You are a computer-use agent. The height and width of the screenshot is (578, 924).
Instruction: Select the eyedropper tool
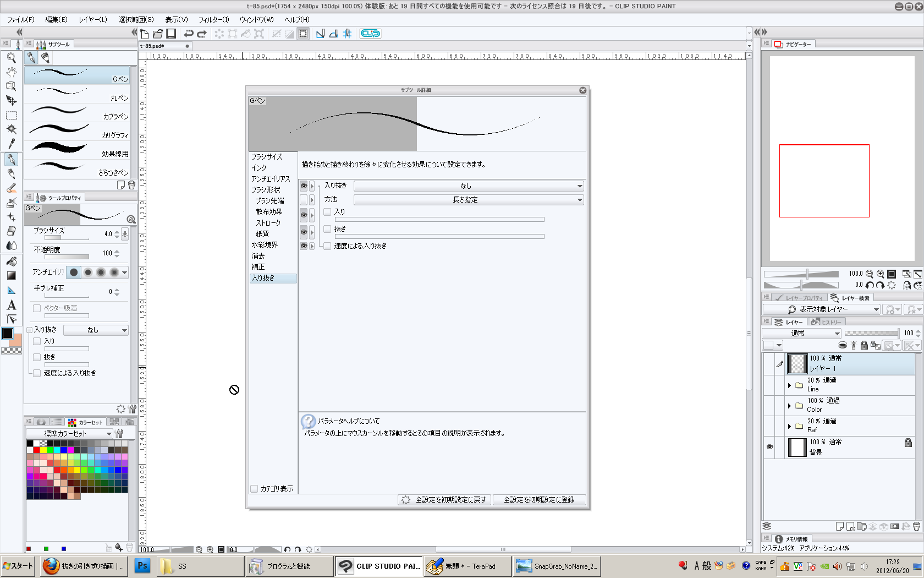tap(11, 144)
